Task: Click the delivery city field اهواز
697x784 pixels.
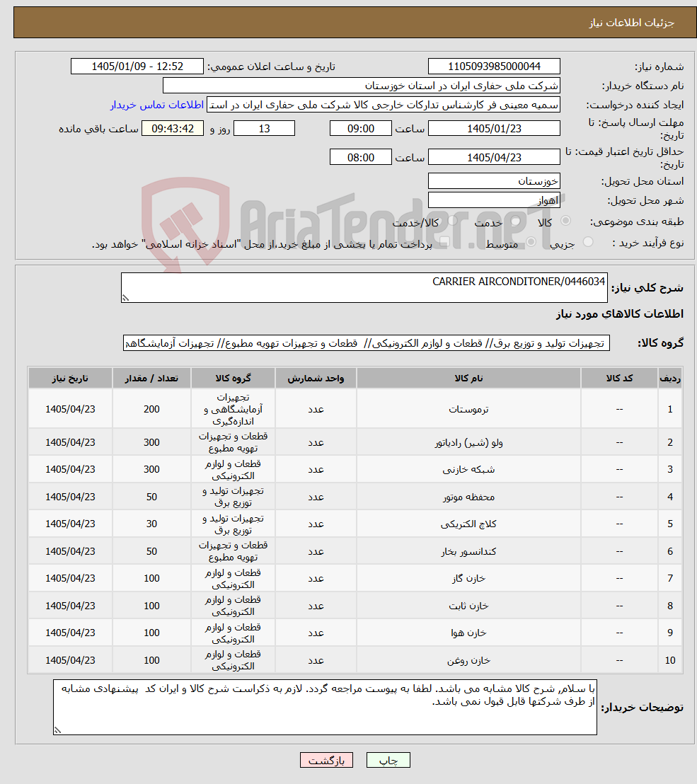Action: (494, 200)
